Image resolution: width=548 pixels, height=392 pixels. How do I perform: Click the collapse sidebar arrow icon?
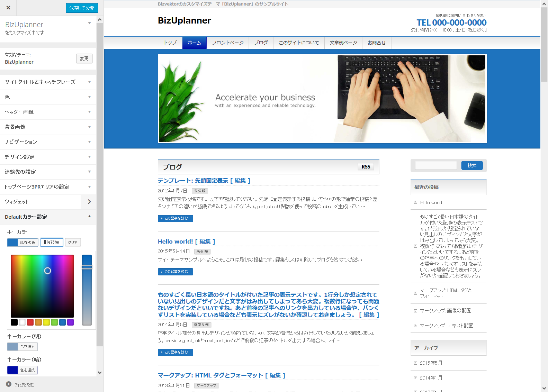tap(9, 384)
